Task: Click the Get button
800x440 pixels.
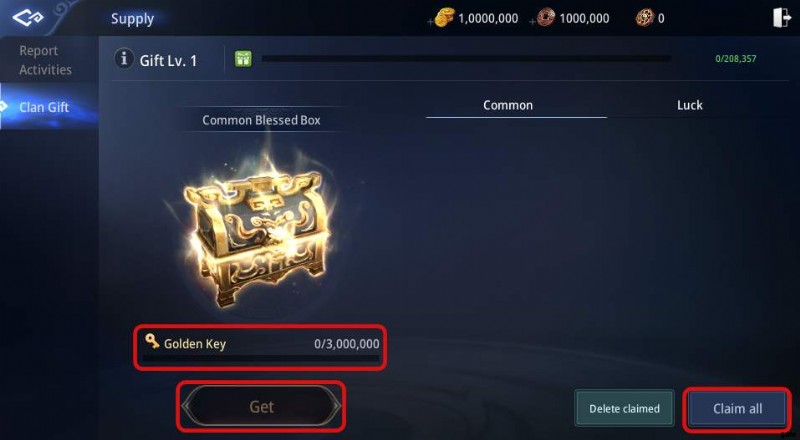Action: click(261, 406)
